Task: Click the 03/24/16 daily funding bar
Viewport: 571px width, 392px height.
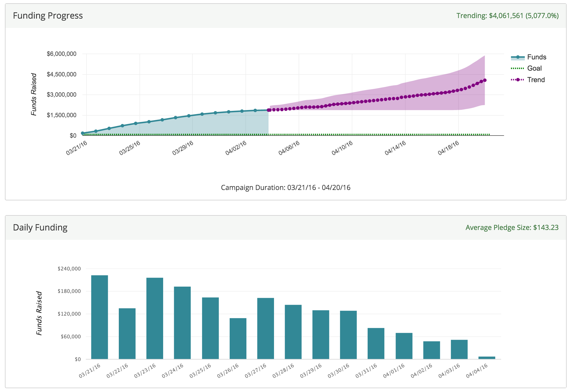Action: 182,323
